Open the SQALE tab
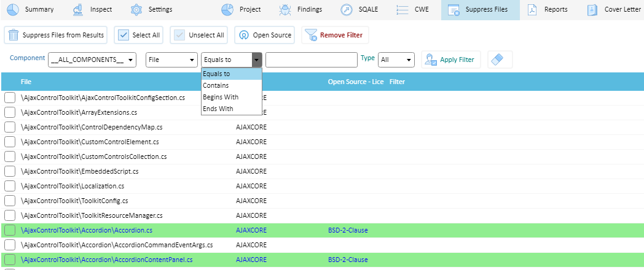 361,9
